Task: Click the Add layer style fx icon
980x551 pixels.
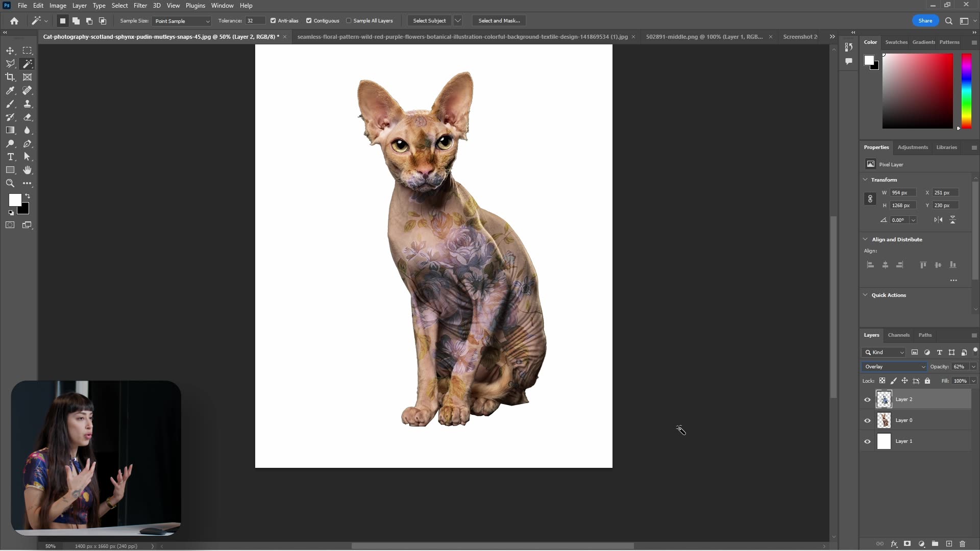Action: click(894, 544)
